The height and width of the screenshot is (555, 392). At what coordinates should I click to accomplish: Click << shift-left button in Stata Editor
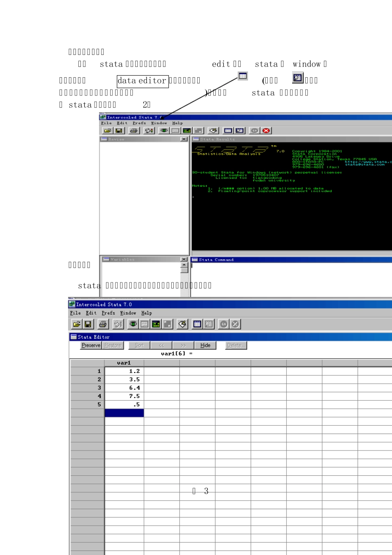161,346
